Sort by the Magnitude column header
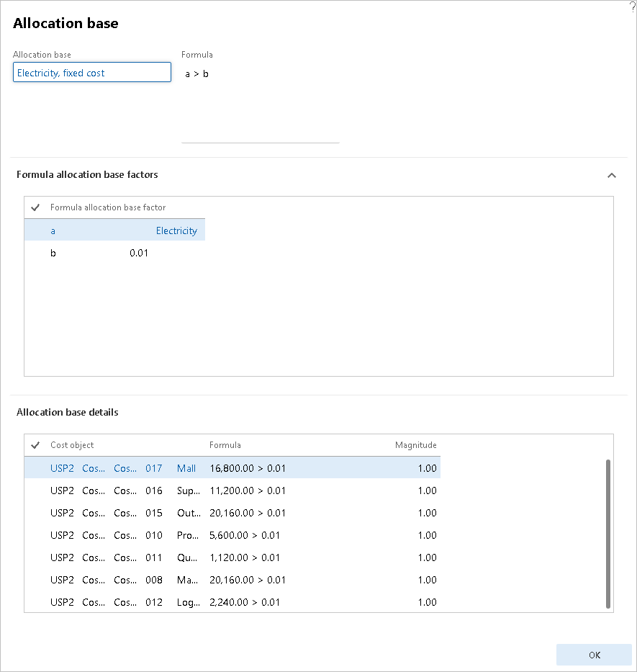637x672 pixels. tap(415, 445)
